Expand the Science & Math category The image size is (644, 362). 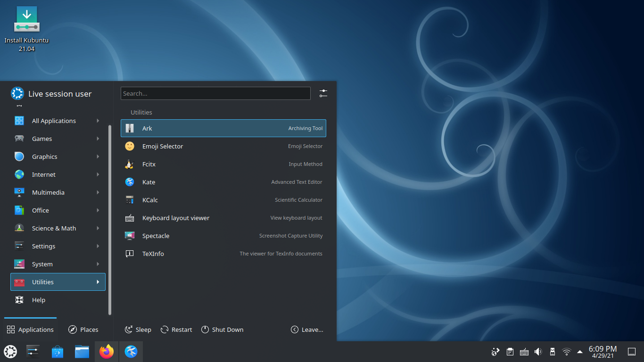pos(58,228)
